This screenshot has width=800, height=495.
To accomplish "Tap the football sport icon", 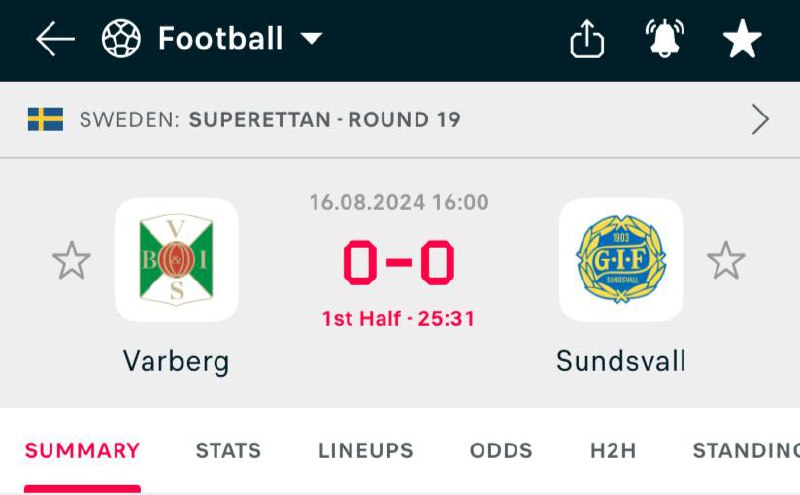I will (x=121, y=40).
